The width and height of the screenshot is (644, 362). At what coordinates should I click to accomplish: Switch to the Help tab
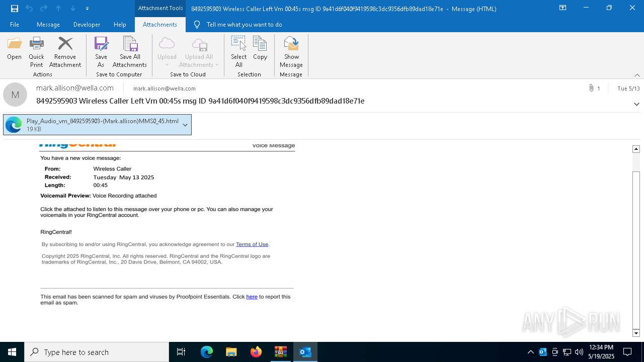pyautogui.click(x=120, y=24)
